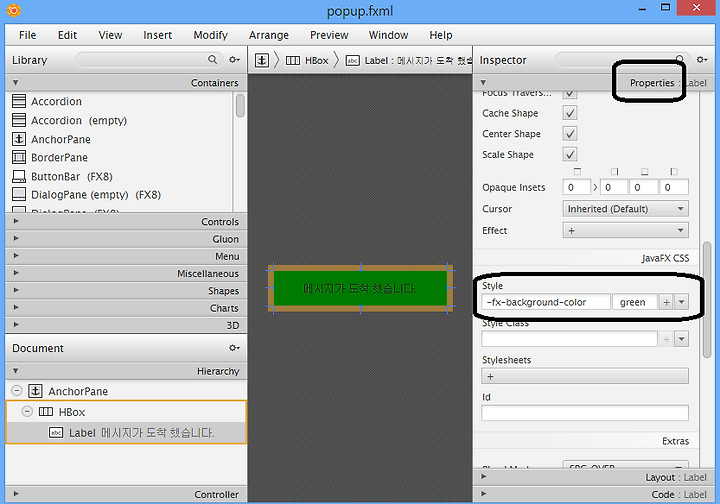Expand the Gluon library section
Screen dimensions: 720x504
click(16, 238)
